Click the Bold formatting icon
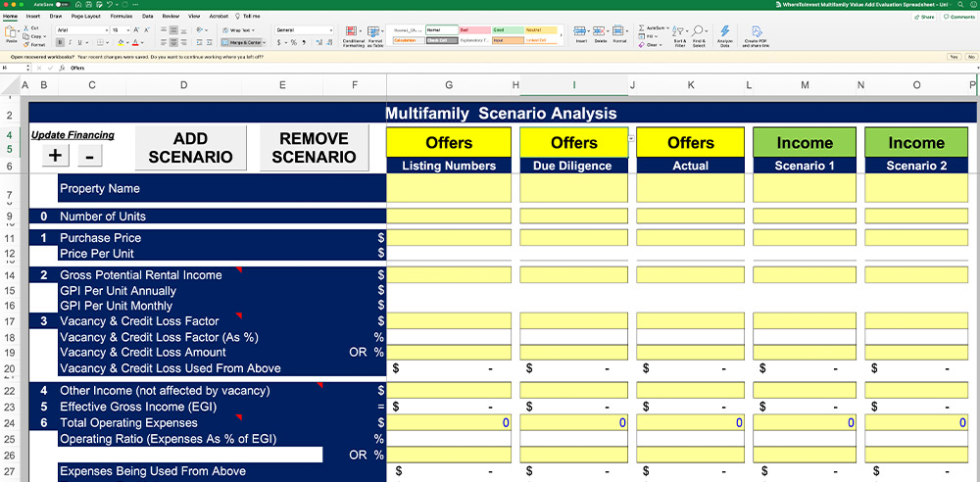 (x=59, y=43)
